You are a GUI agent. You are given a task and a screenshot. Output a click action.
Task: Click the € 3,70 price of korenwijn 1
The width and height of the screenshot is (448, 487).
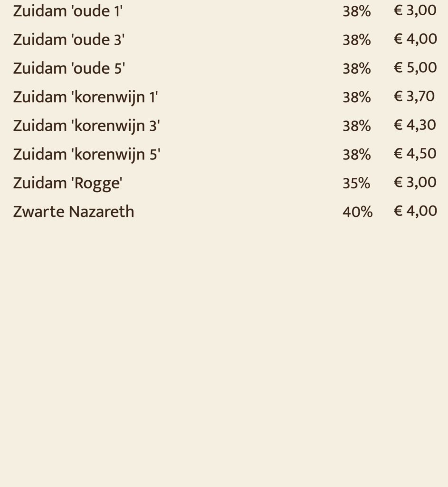pos(414,96)
